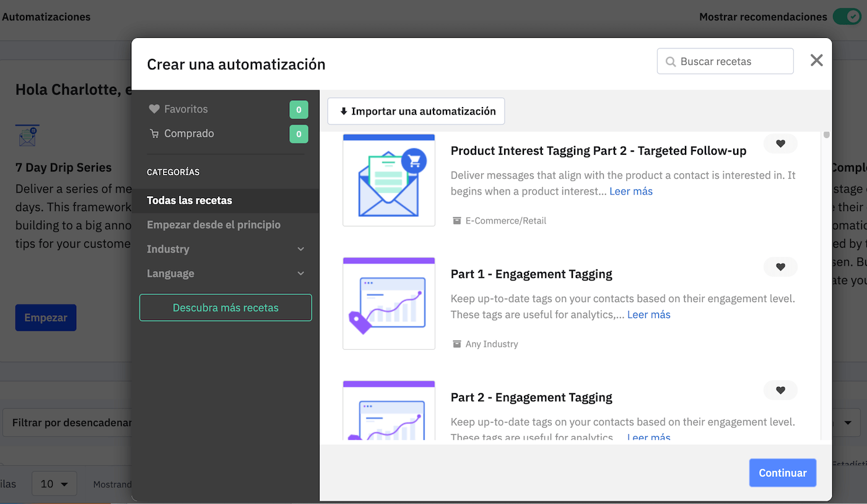Click the search magnifier icon
This screenshot has height=504, width=867.
point(671,62)
